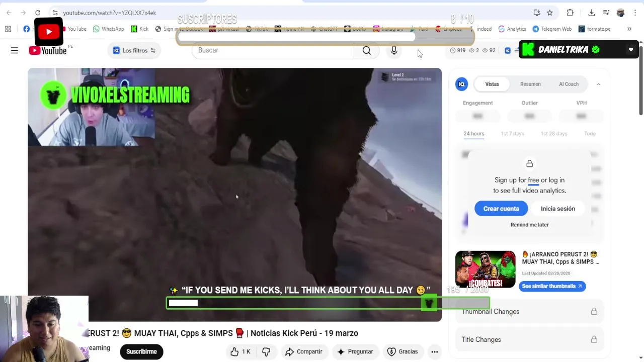This screenshot has width=644, height=362.
Task: Click the install app icon in address bar
Action: (x=537, y=13)
